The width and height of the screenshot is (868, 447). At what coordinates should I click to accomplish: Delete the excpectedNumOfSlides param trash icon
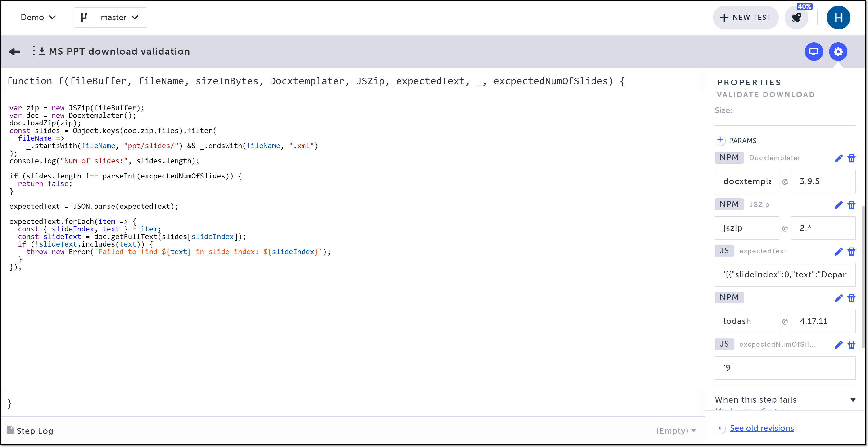pyautogui.click(x=851, y=345)
